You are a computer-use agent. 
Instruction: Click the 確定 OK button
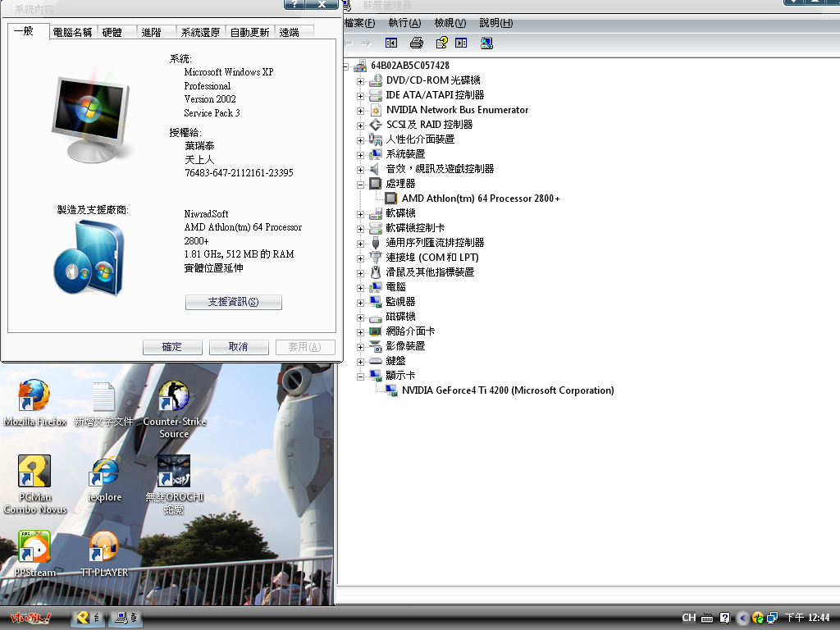[172, 347]
